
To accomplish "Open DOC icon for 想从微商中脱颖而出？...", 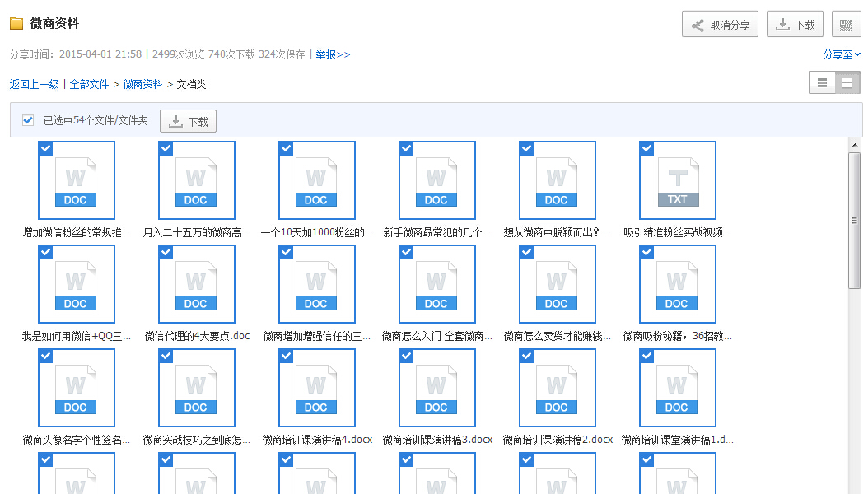I will (x=557, y=180).
